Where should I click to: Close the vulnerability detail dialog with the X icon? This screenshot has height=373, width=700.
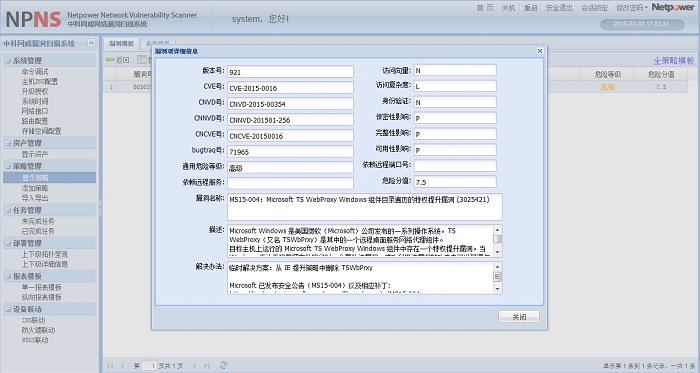(540, 51)
